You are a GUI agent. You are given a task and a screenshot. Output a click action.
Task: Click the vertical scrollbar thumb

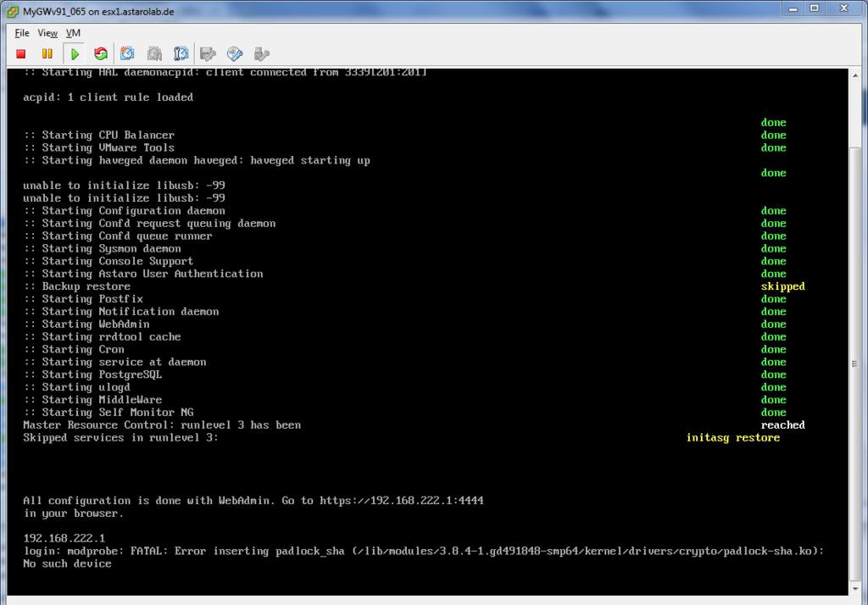(x=855, y=364)
